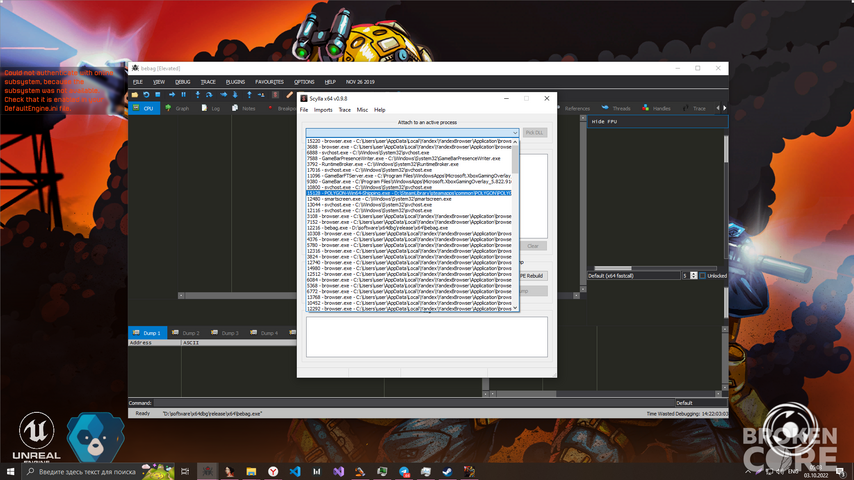Open Scylla's File menu
The height and width of the screenshot is (480, 854).
point(304,110)
